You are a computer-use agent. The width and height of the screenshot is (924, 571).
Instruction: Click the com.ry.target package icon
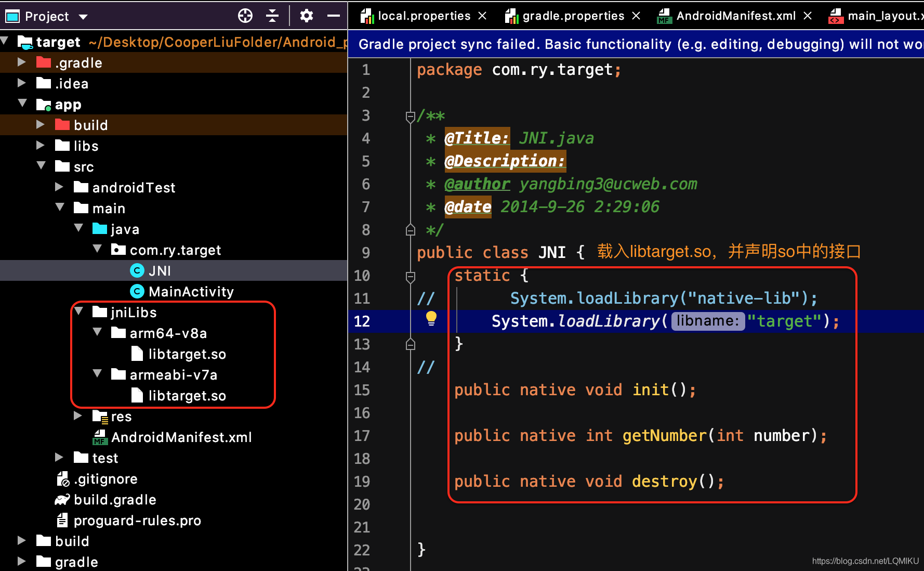[118, 250]
